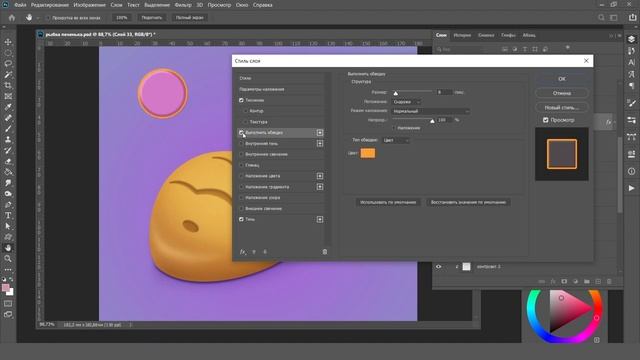This screenshot has width=640, height=360.
Task: Open the Фильтр menu
Action: 183,5
